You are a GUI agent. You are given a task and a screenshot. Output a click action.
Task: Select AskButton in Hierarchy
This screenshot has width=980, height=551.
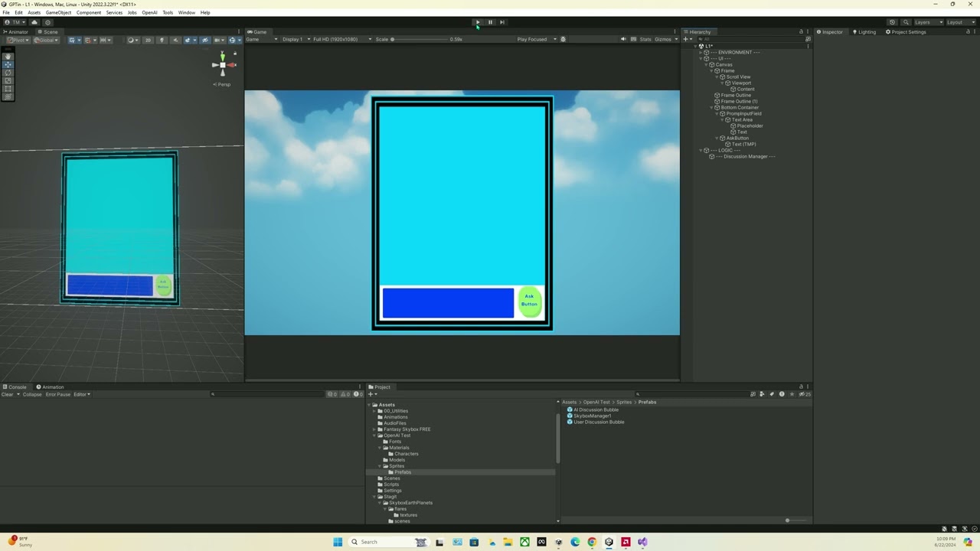click(737, 138)
